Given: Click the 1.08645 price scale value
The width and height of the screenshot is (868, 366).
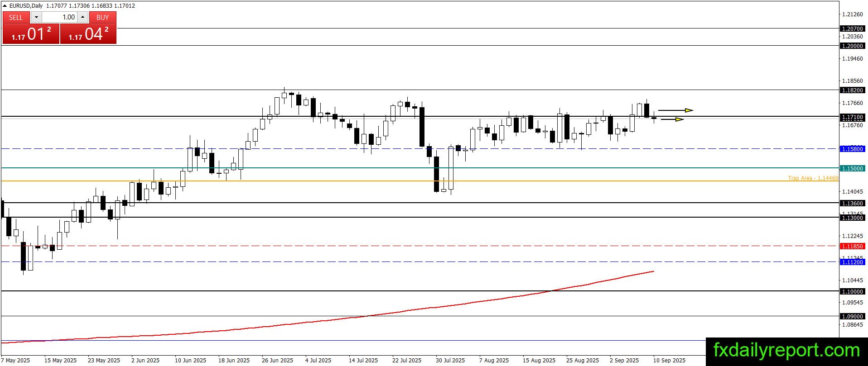Looking at the screenshot, I should 852,325.
